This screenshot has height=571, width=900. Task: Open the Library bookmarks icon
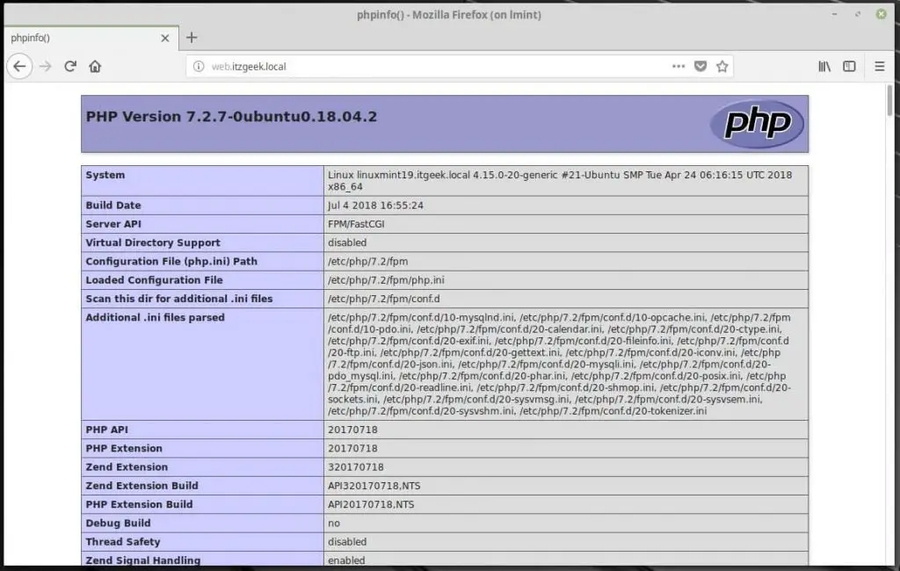click(824, 67)
